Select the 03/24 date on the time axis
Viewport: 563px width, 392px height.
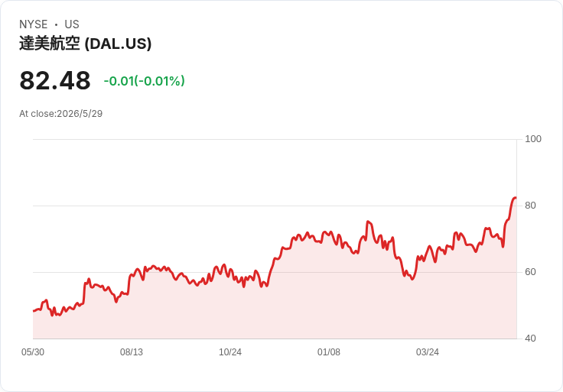pos(428,352)
